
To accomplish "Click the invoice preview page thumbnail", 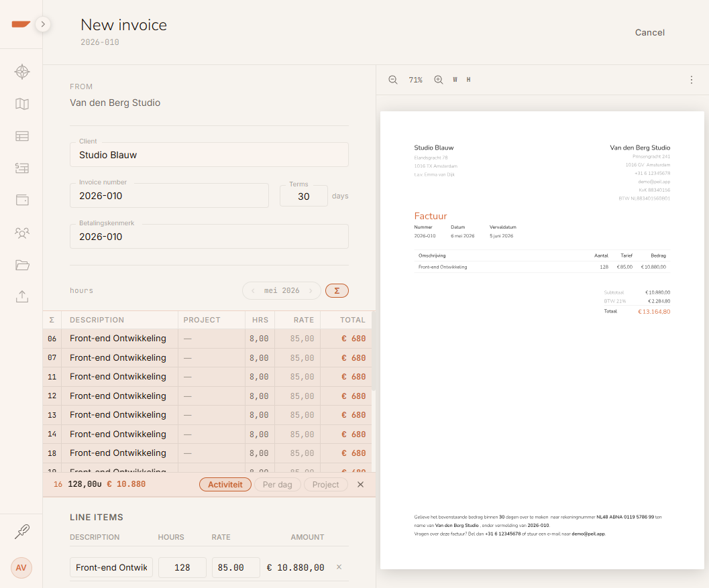I will tap(542, 340).
